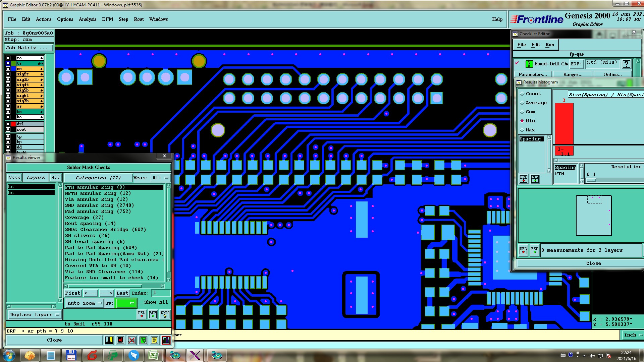644x362 pixels.
Task: Select the Max radio option
Action: click(522, 130)
